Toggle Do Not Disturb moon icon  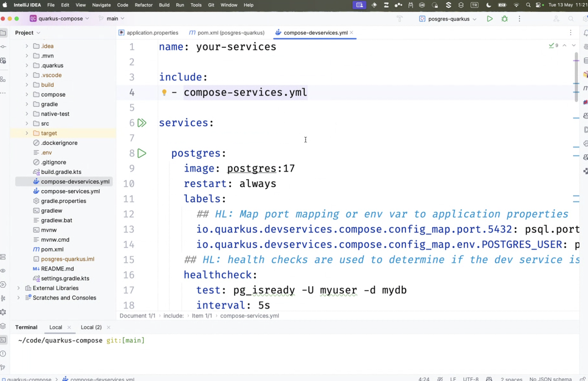488,5
